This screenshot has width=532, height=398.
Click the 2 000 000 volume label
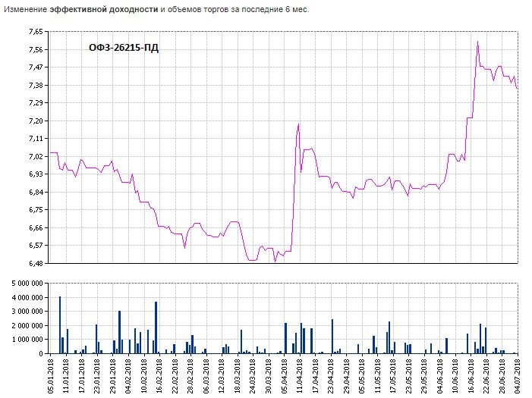pyautogui.click(x=27, y=326)
